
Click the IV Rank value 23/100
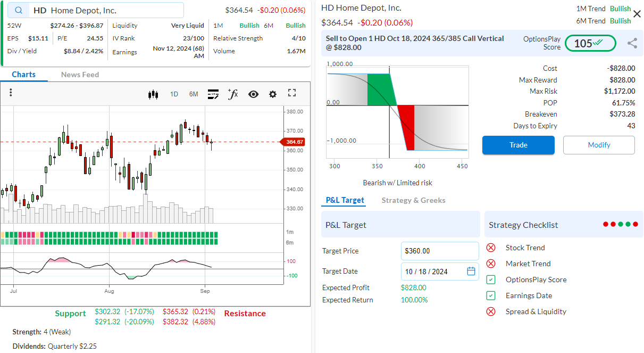tap(194, 38)
